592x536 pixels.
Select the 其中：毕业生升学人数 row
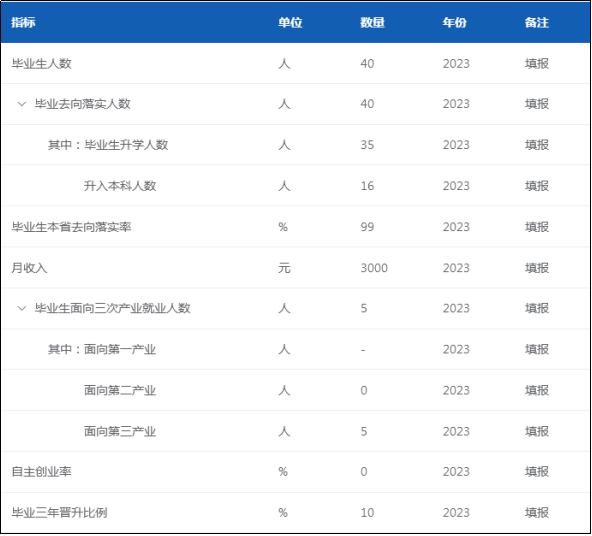(x=296, y=145)
